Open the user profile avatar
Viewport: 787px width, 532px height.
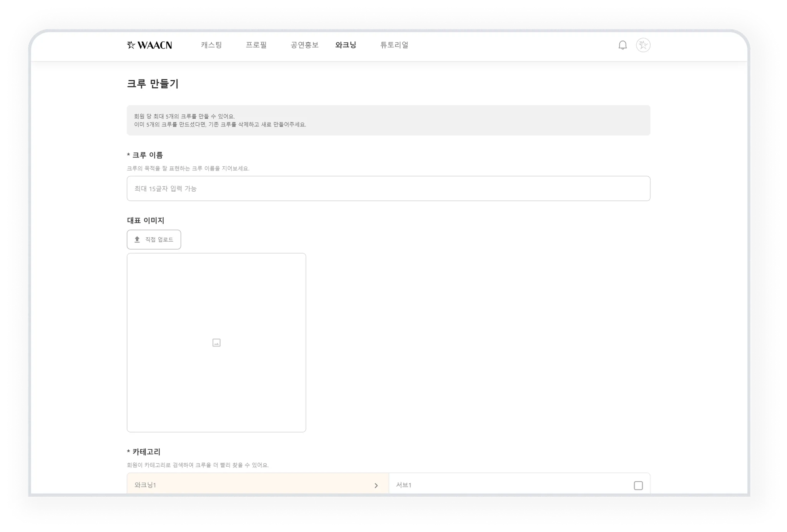coord(643,45)
